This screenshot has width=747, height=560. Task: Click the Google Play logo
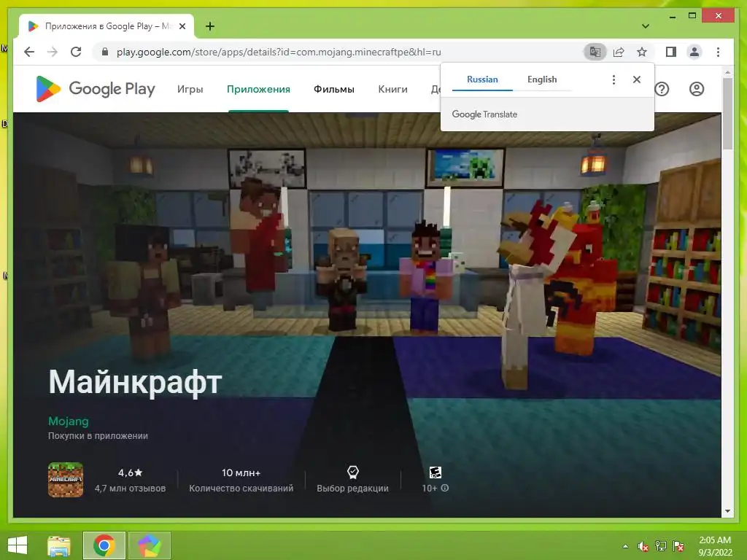96,89
